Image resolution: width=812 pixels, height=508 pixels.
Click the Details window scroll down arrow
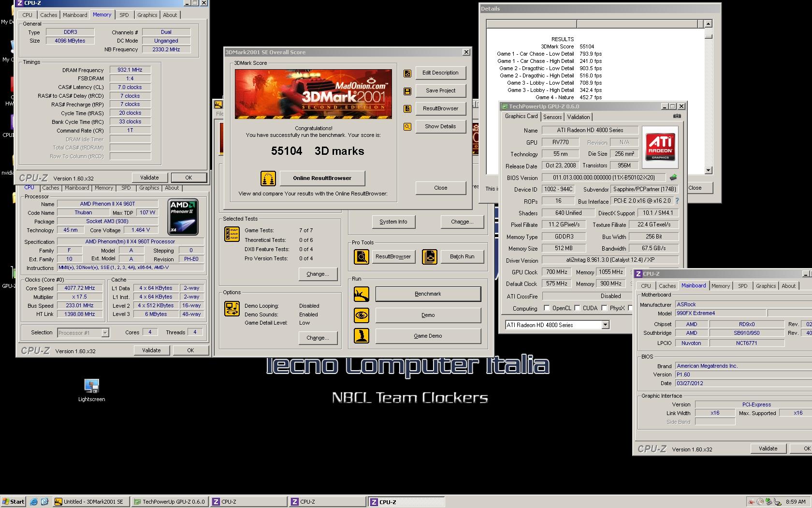(708, 170)
